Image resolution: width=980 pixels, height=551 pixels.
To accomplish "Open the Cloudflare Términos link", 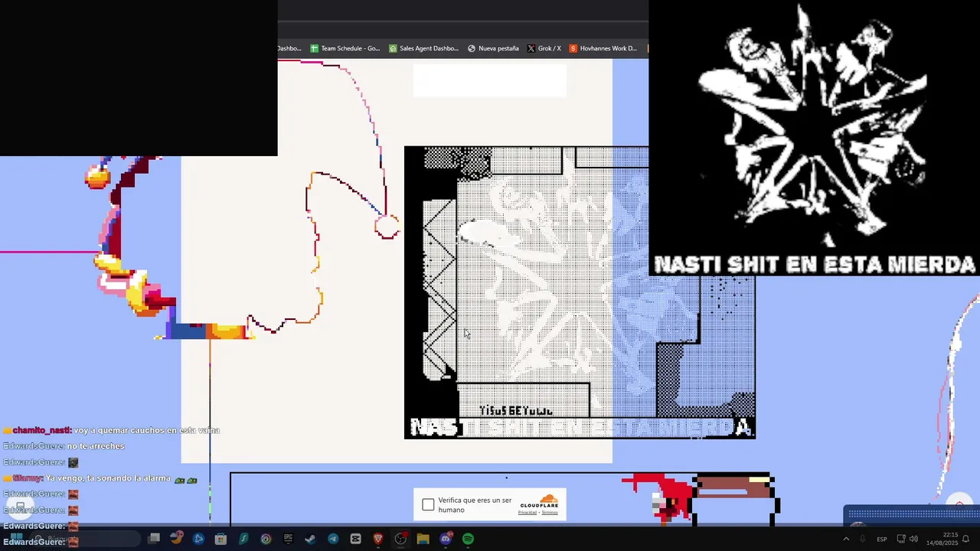I will pyautogui.click(x=550, y=513).
